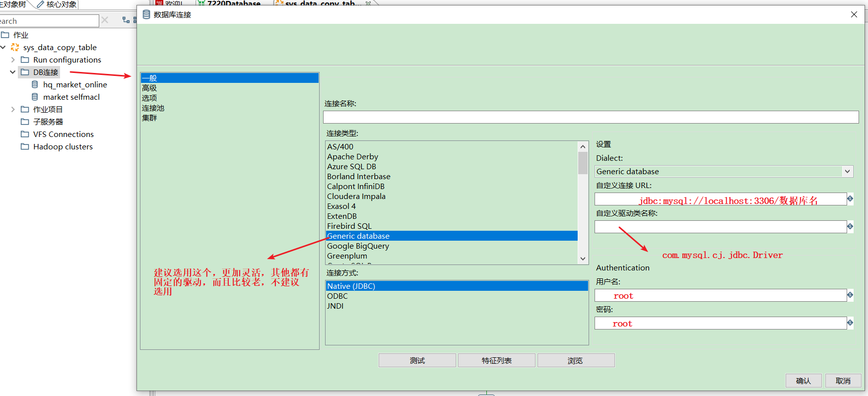Image resolution: width=868 pixels, height=396 pixels.
Task: Open the 7220Database tab
Action: [229, 3]
